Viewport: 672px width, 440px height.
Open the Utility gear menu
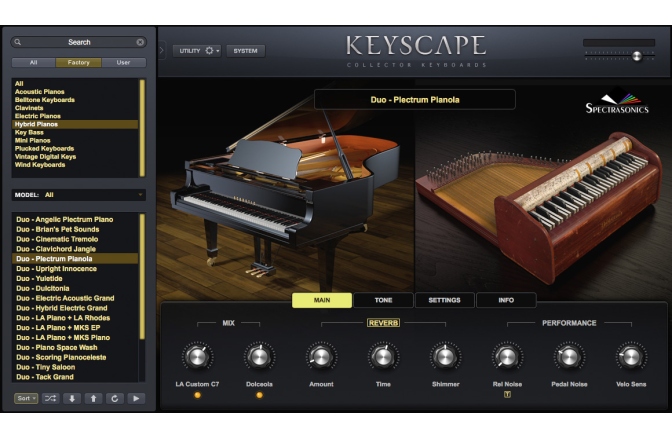pyautogui.click(x=210, y=51)
